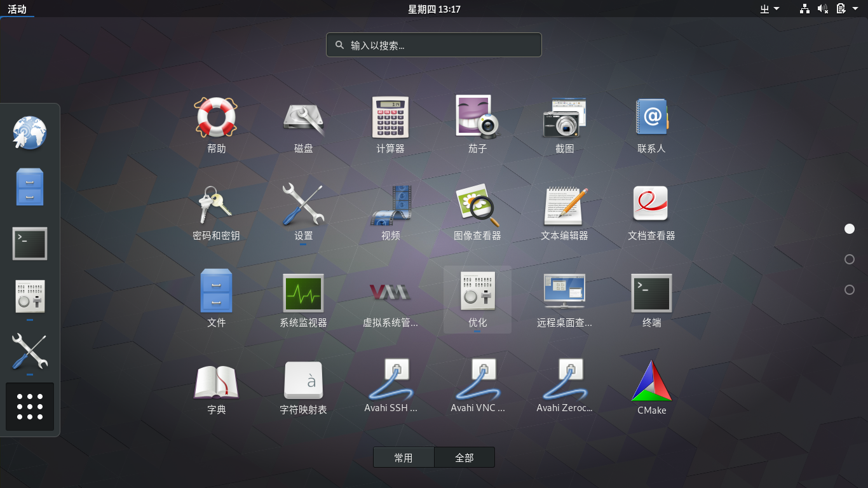Open system status menu arrow
The image size is (868, 488).
855,9
